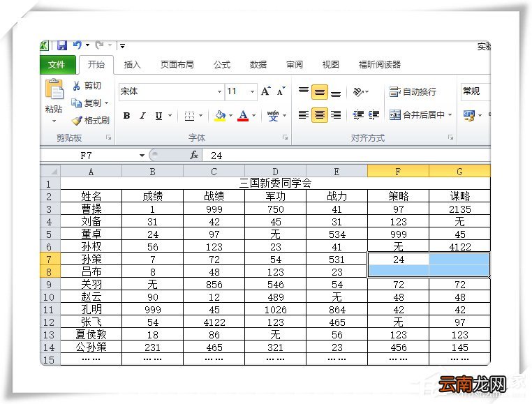Screen dimensions: 532x404
Task: Expand the borders options arrow
Action: (x=200, y=116)
